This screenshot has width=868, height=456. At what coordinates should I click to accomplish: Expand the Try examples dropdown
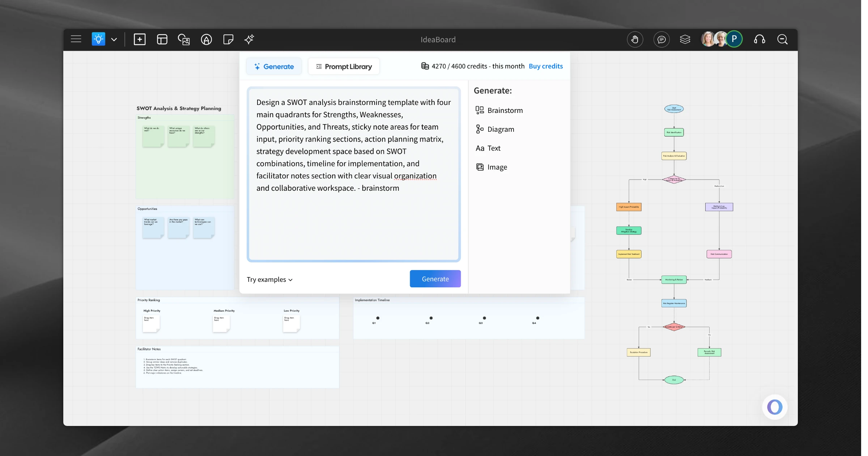[270, 280]
